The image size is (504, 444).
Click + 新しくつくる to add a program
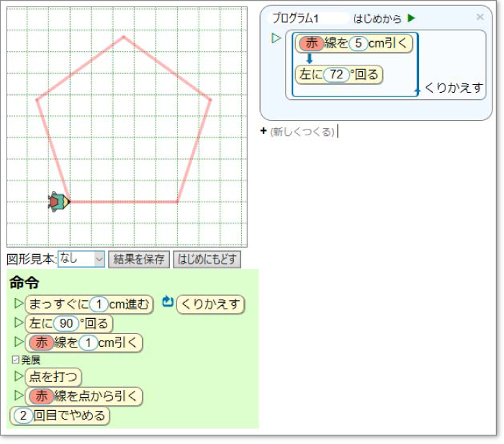pyautogui.click(x=298, y=131)
